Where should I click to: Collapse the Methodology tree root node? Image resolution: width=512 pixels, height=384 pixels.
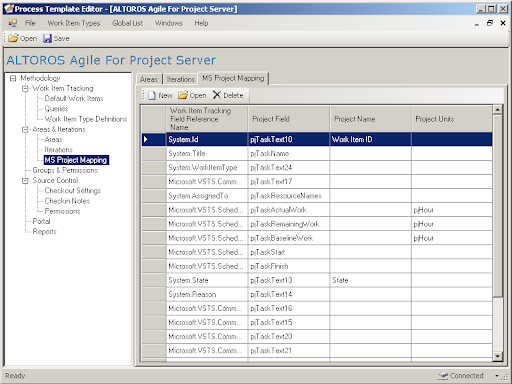13,78
